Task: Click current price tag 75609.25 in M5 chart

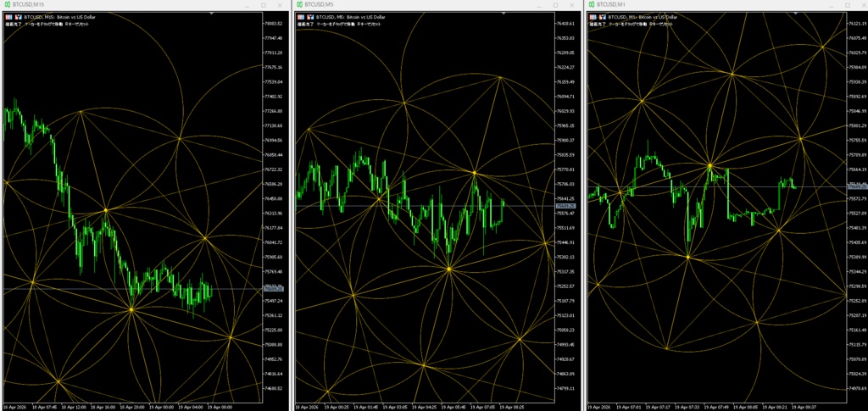Action: (x=566, y=206)
